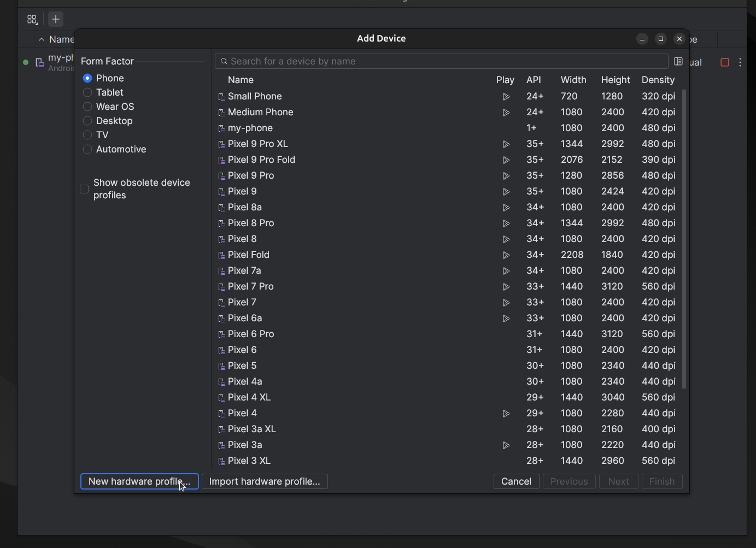This screenshot has width=756, height=548.
Task: Select the Wear OS form factor radio button
Action: pos(87,107)
